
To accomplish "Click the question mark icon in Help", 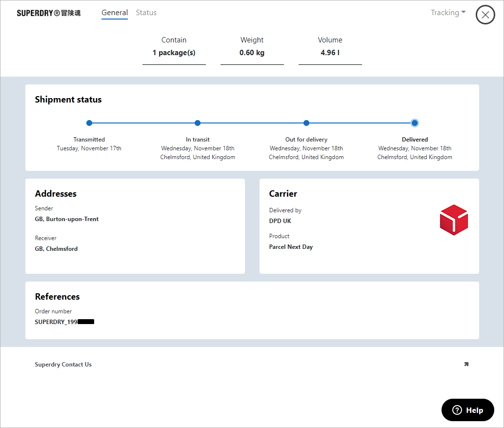I will pyautogui.click(x=457, y=410).
